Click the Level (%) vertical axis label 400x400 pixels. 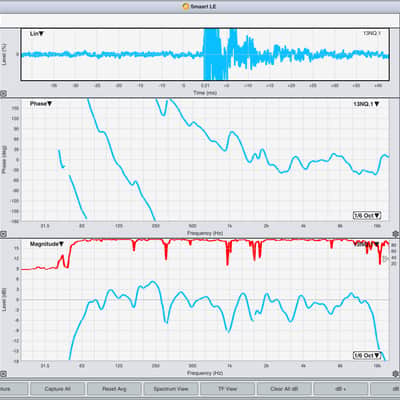pyautogui.click(x=4, y=54)
